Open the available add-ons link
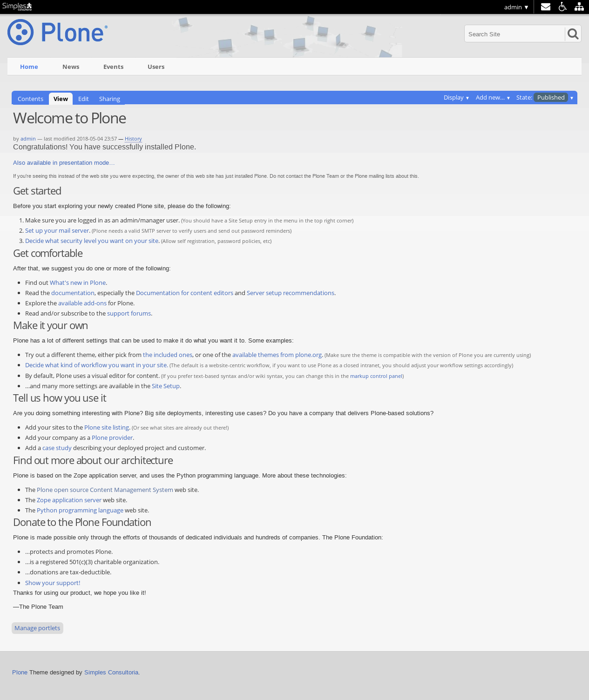The height and width of the screenshot is (700, 589). pyautogui.click(x=82, y=303)
